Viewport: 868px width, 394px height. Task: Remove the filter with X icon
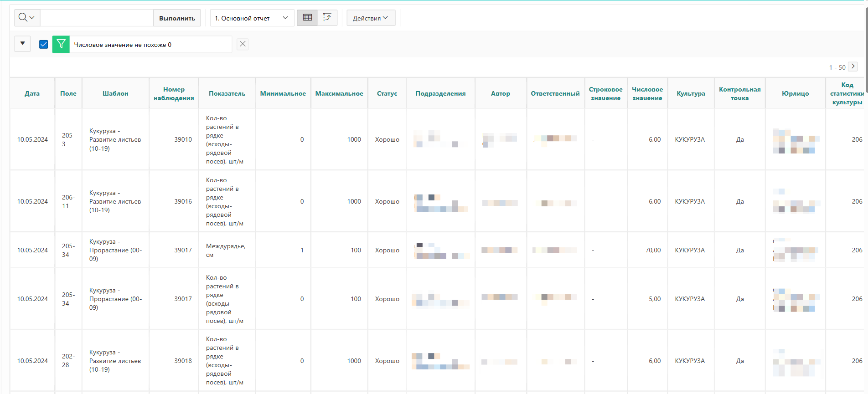click(x=243, y=44)
